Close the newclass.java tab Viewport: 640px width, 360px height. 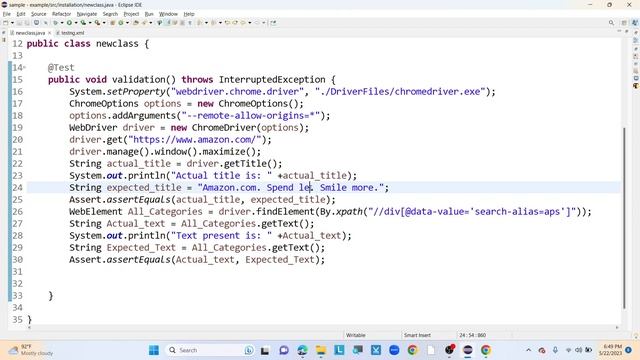[49, 33]
